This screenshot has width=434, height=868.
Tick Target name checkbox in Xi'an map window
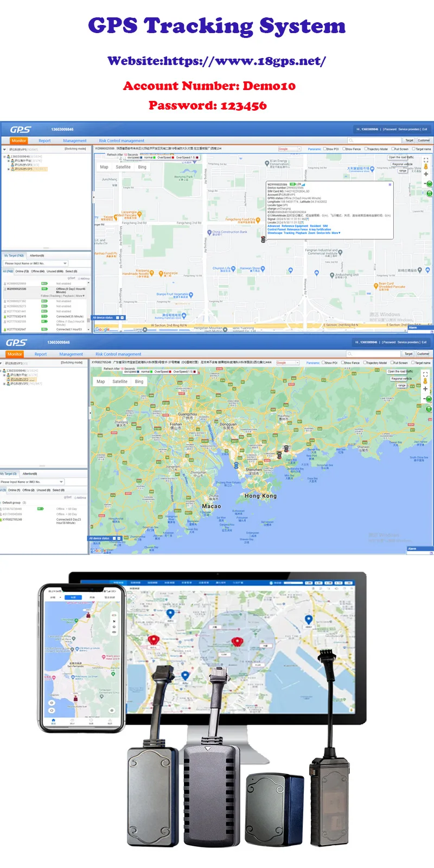click(414, 149)
